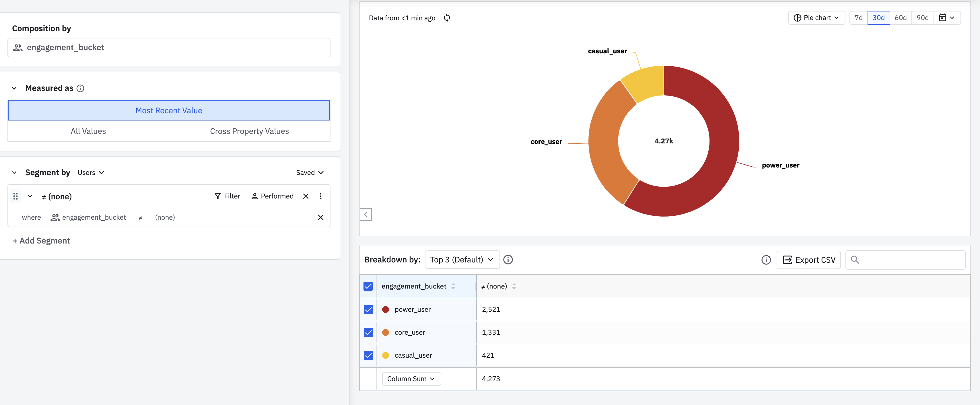
Task: Open the Top 3 (Default) dropdown
Action: click(462, 260)
